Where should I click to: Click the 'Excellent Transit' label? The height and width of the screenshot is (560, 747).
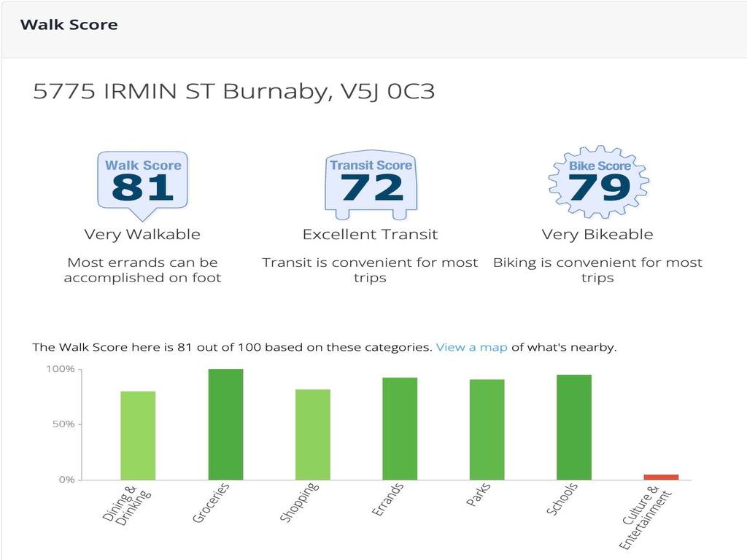click(x=370, y=235)
